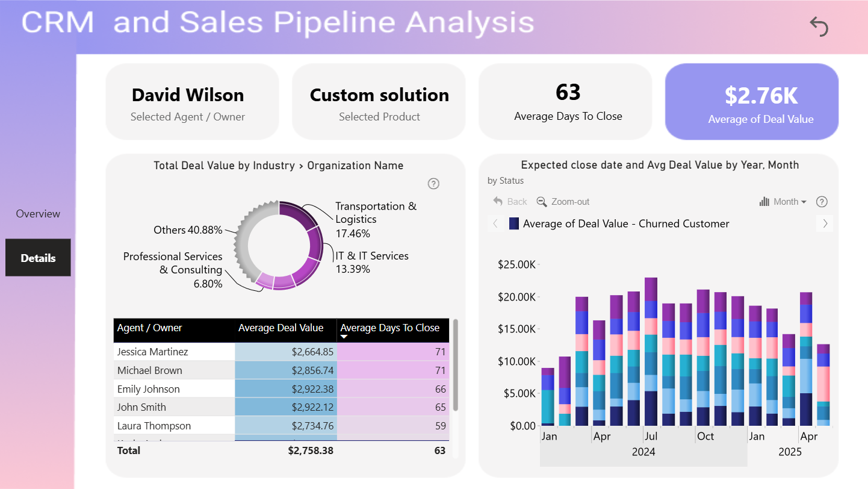Select the Jessica Martinez table row
Viewport: 868px width, 489px height.
(x=281, y=352)
